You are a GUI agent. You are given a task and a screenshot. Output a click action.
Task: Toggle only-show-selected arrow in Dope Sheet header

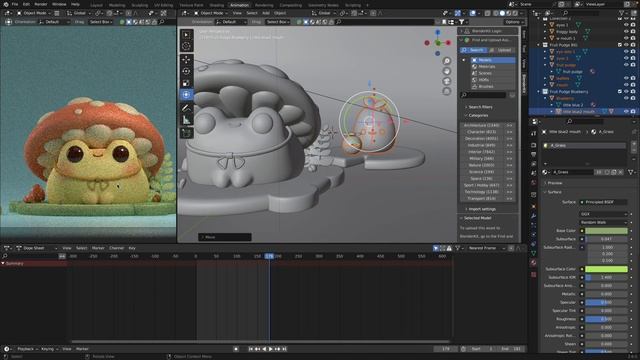point(436,248)
